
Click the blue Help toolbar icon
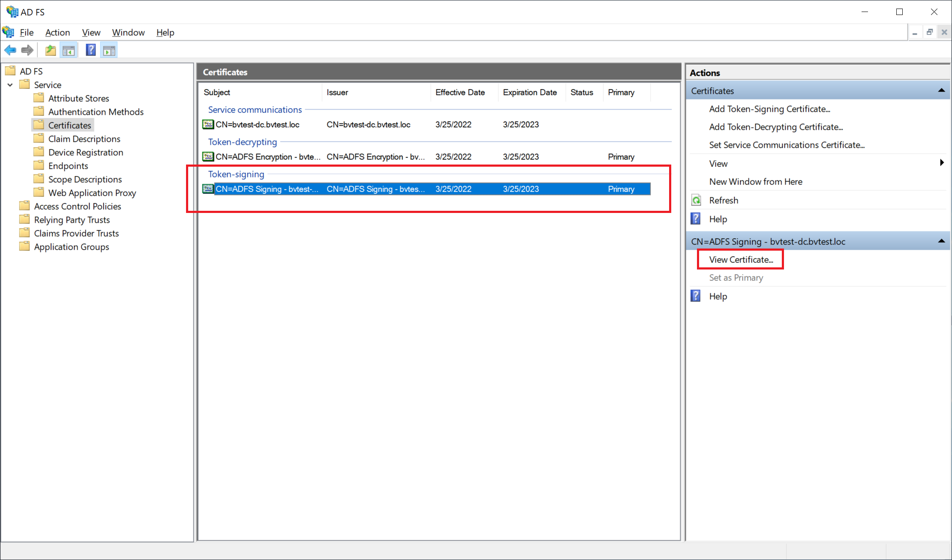tap(91, 50)
